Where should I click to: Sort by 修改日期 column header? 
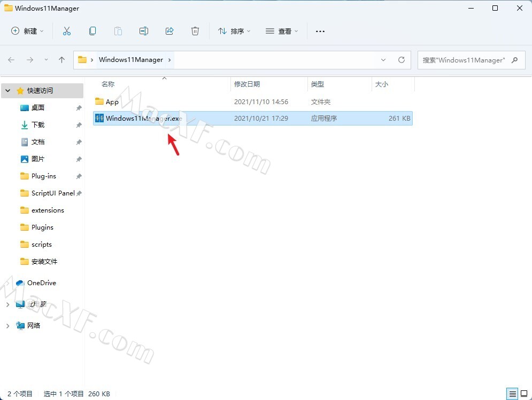click(x=247, y=84)
